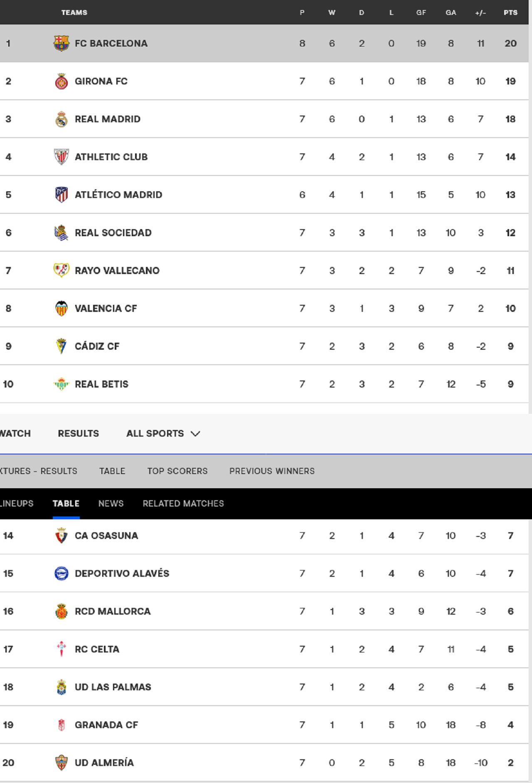Viewport: 532px width, 783px height.
Task: Click the chevron next to All Sports
Action: click(195, 434)
